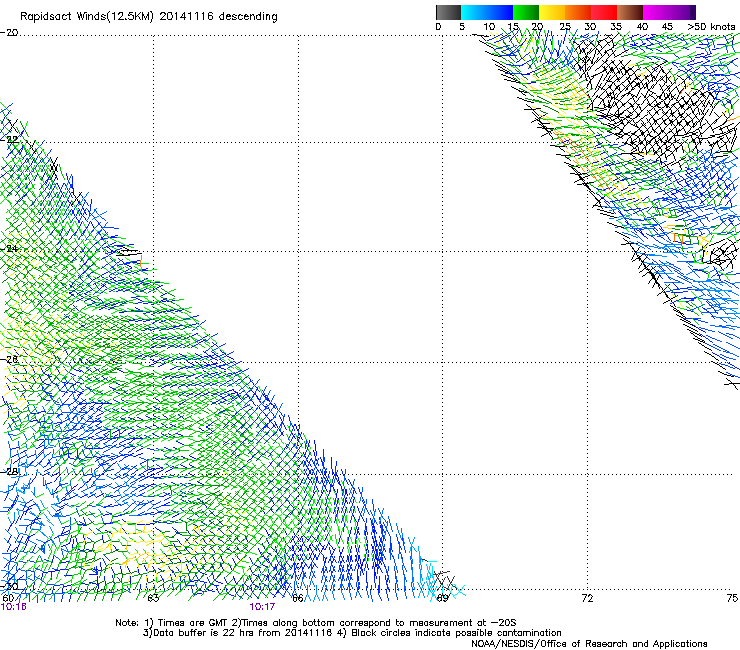
Task: Click the "NOAA/NESDIS/Office of Research and Applications" credit
Action: pos(589,644)
